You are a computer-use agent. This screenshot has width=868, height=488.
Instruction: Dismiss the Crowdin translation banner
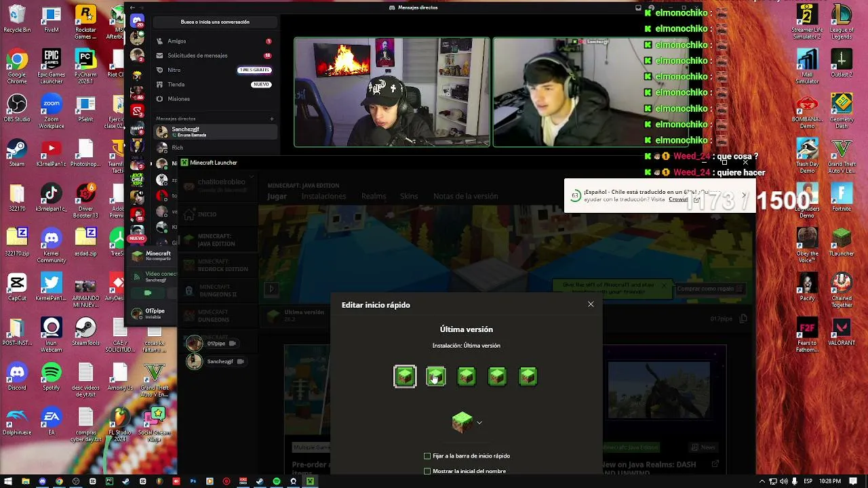tap(744, 195)
